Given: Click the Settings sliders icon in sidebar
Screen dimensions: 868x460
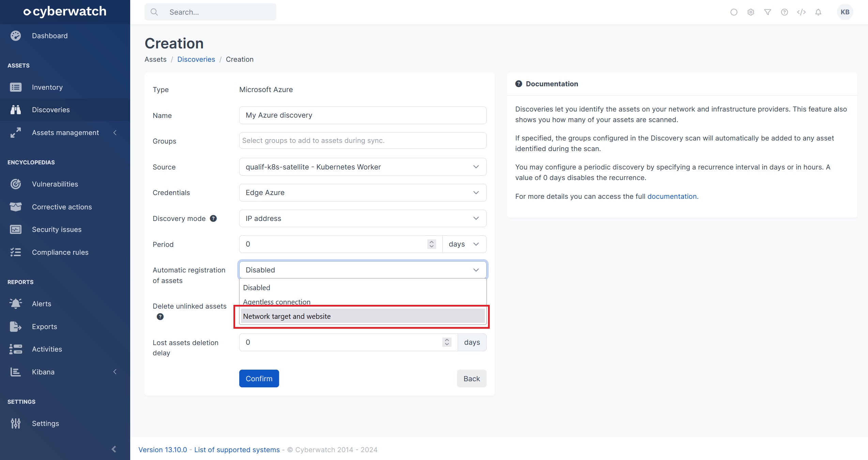Looking at the screenshot, I should coord(16,424).
